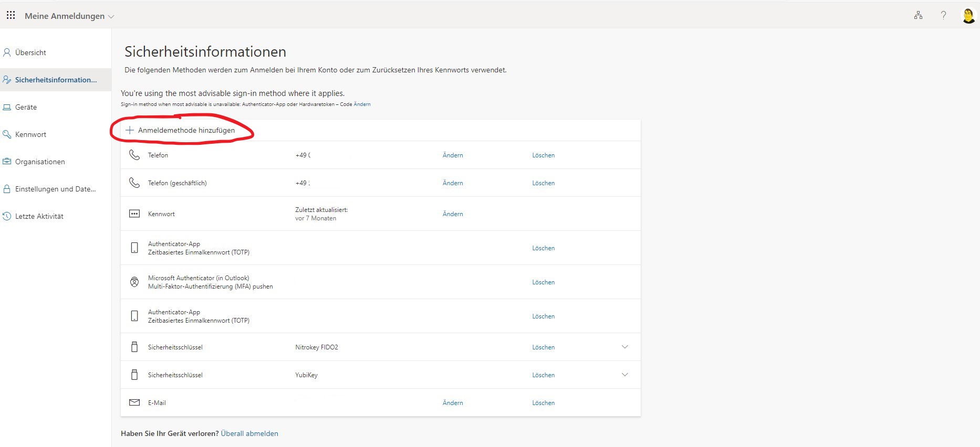Click Ändern for Telefon (geschäftlich)
The image size is (980, 447).
[452, 183]
